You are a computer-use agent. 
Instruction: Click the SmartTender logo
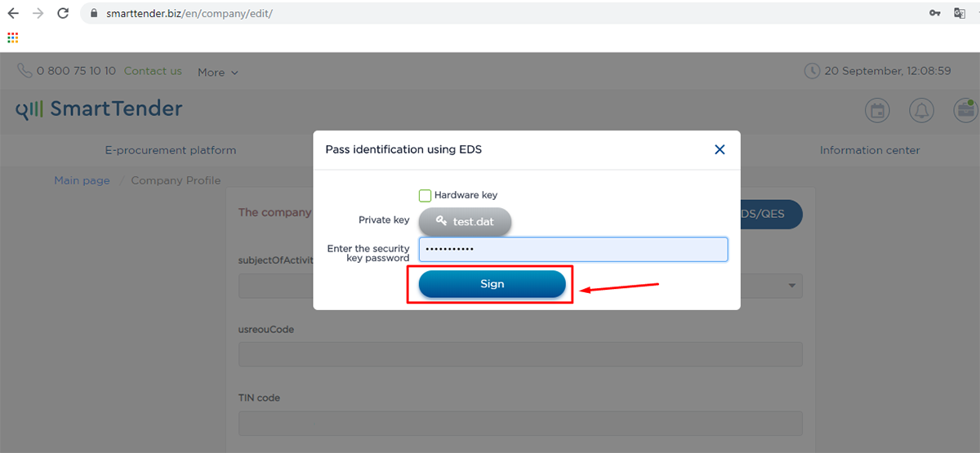pos(99,109)
